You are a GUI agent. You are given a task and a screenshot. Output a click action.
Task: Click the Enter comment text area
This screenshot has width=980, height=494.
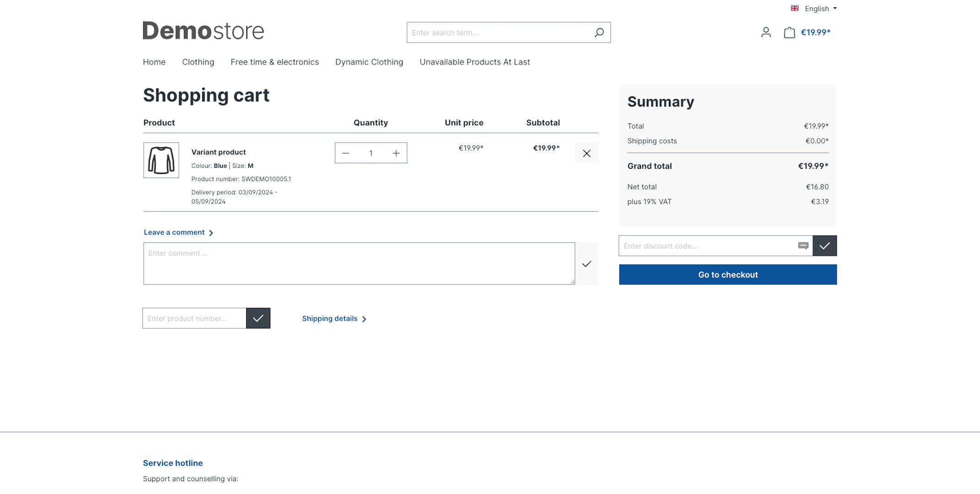tap(359, 263)
